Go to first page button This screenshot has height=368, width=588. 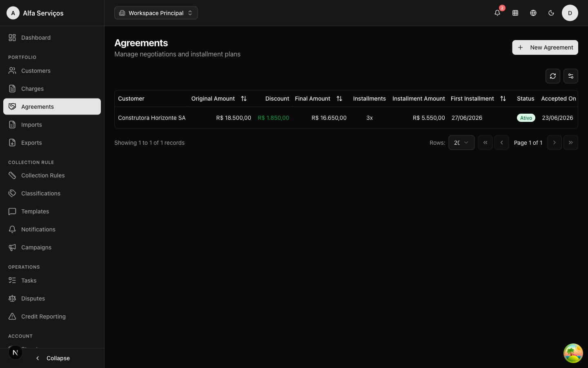coord(485,143)
